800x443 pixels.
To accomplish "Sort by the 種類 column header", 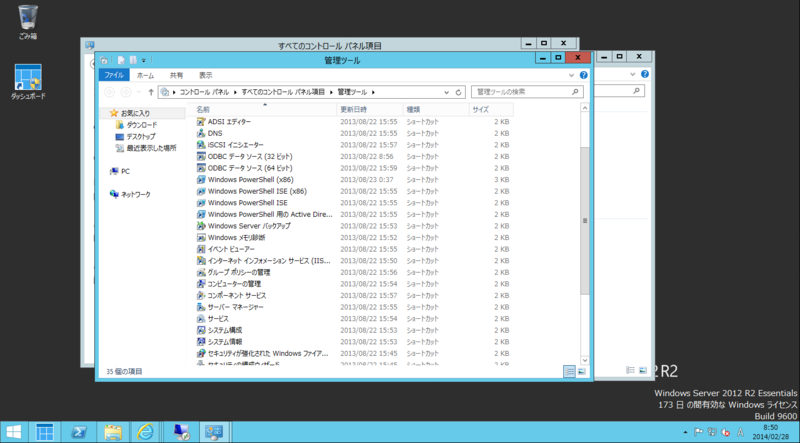I will [436, 109].
